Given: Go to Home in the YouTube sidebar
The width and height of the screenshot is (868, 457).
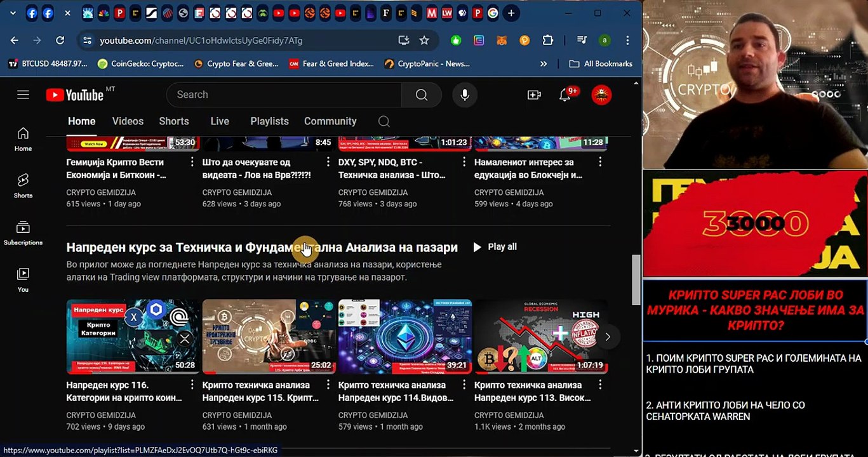Looking at the screenshot, I should tap(23, 139).
